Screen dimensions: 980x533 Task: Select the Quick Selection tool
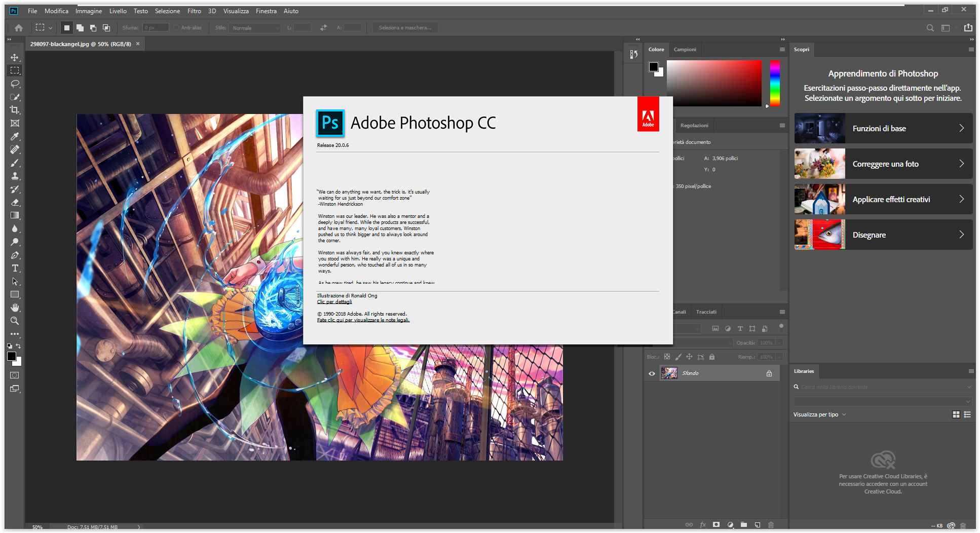[15, 97]
